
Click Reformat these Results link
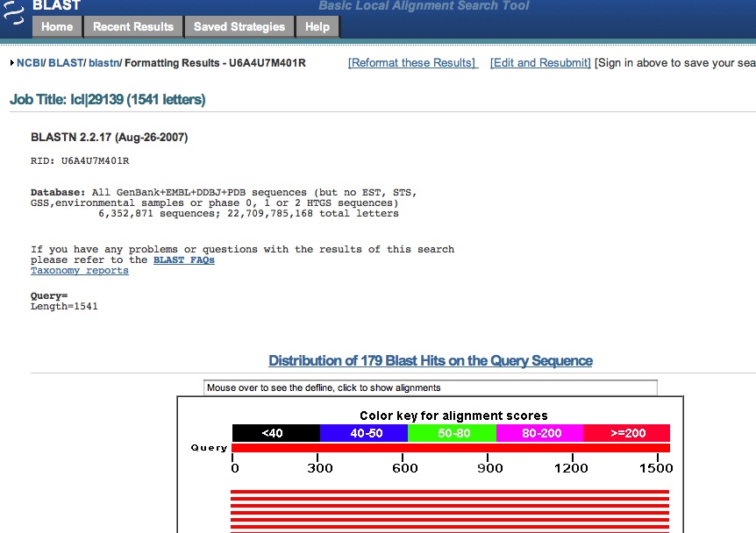click(x=413, y=63)
